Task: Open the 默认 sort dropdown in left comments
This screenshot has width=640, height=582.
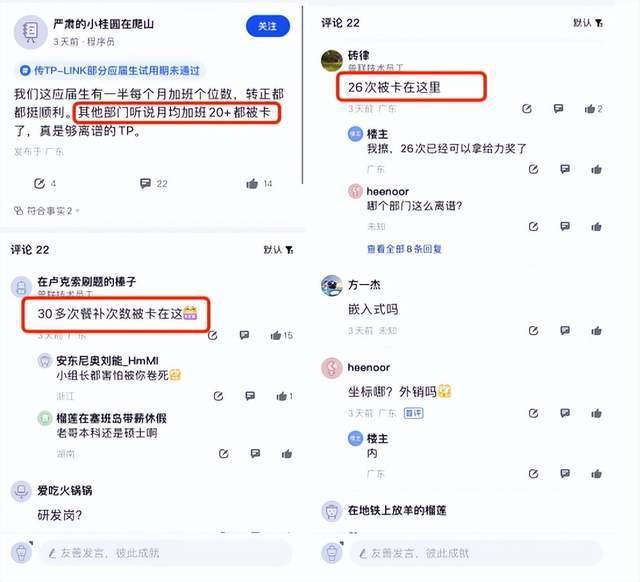Action: click(x=278, y=249)
